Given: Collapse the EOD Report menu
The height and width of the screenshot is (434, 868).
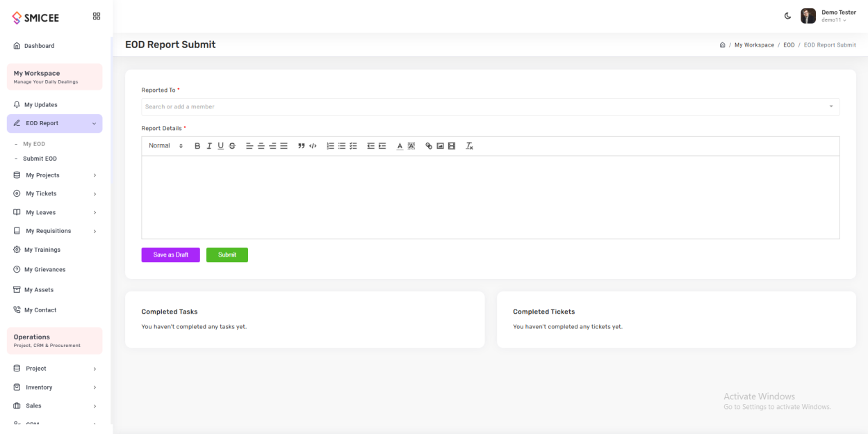Looking at the screenshot, I should click(54, 123).
